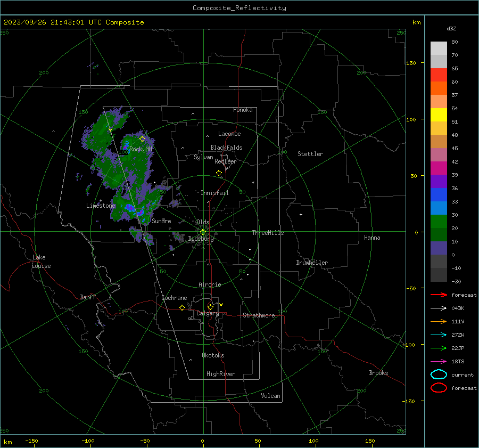Click the Limestone label
The height and width of the screenshot is (448, 479).
click(x=101, y=206)
